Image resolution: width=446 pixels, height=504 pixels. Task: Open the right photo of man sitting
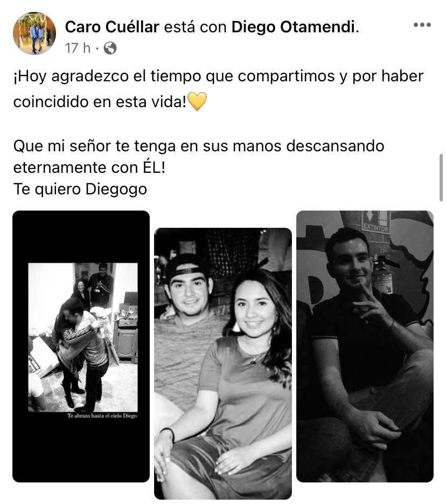(365, 346)
